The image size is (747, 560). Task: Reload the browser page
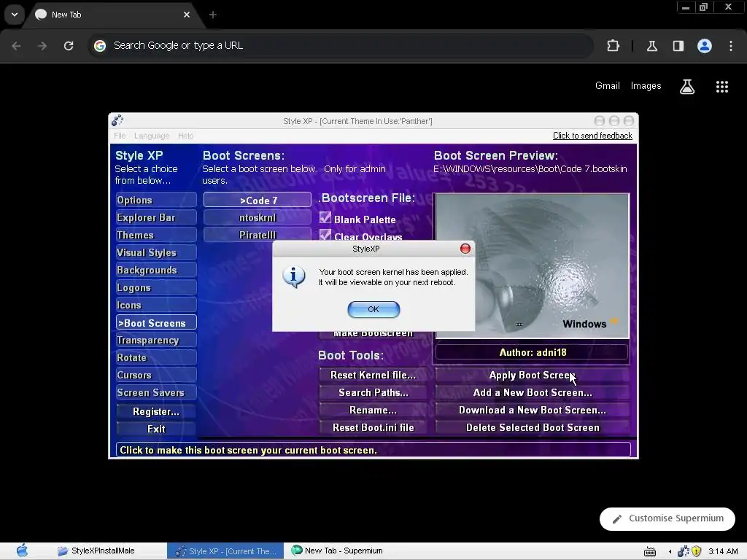pyautogui.click(x=69, y=46)
